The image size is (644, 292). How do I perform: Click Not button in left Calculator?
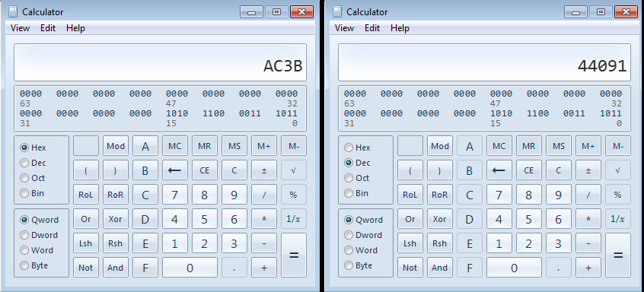(86, 268)
